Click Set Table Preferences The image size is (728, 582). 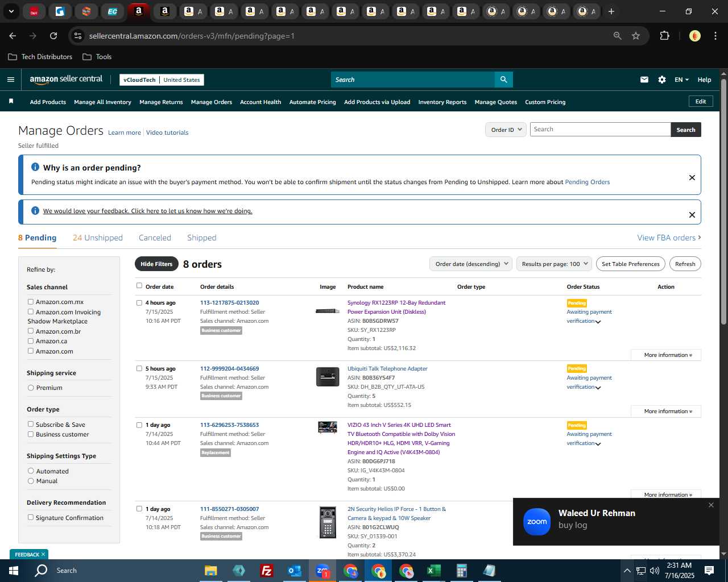631,264
